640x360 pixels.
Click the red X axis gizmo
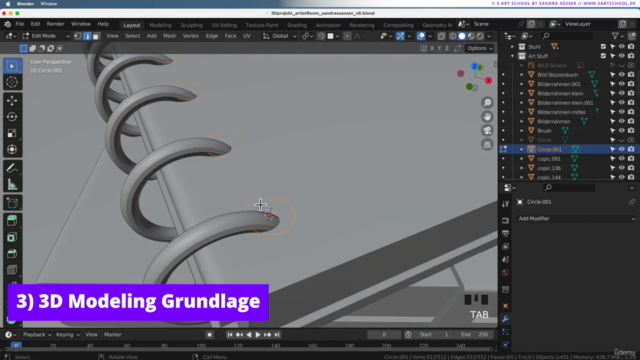488,80
